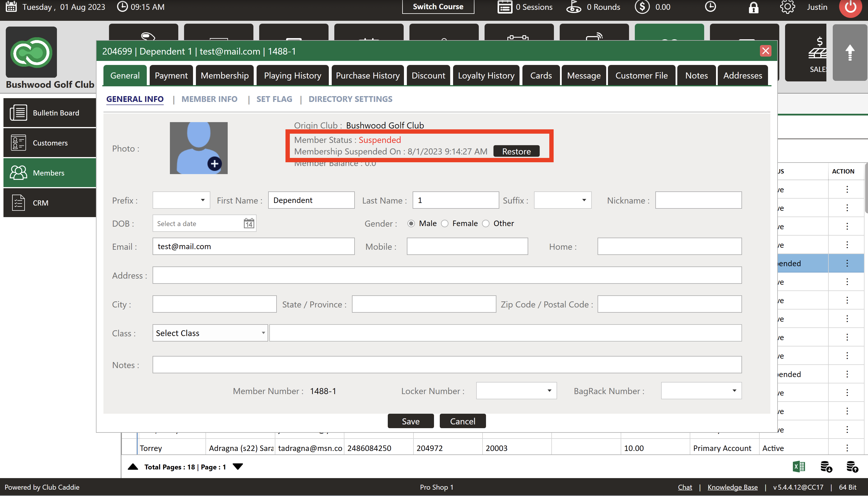Select the Female gender radio button

445,223
